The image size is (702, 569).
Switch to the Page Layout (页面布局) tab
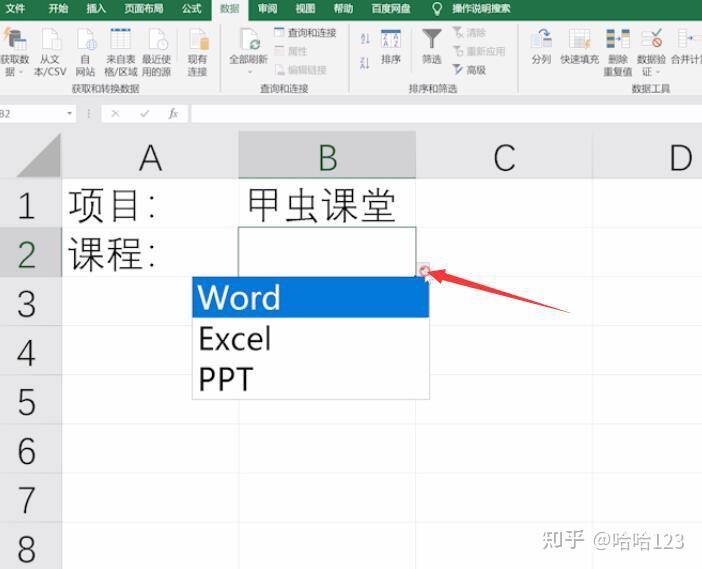pos(144,9)
